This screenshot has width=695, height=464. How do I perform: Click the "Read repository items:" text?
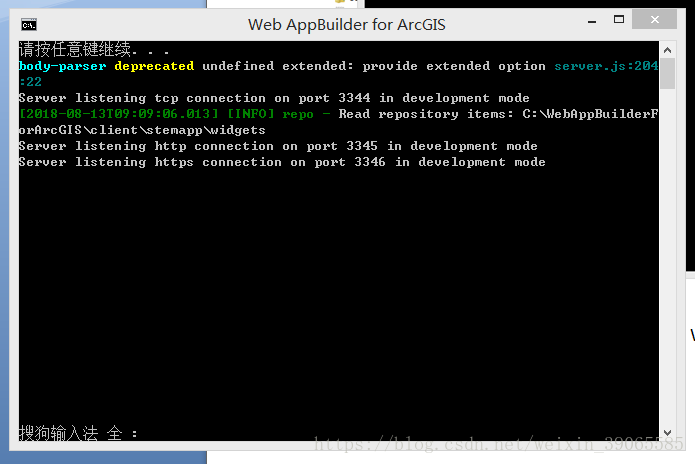click(x=426, y=114)
